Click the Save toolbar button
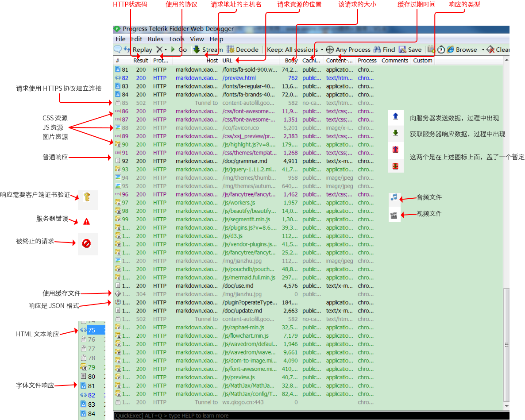The width and height of the screenshot is (525, 420). (x=410, y=50)
